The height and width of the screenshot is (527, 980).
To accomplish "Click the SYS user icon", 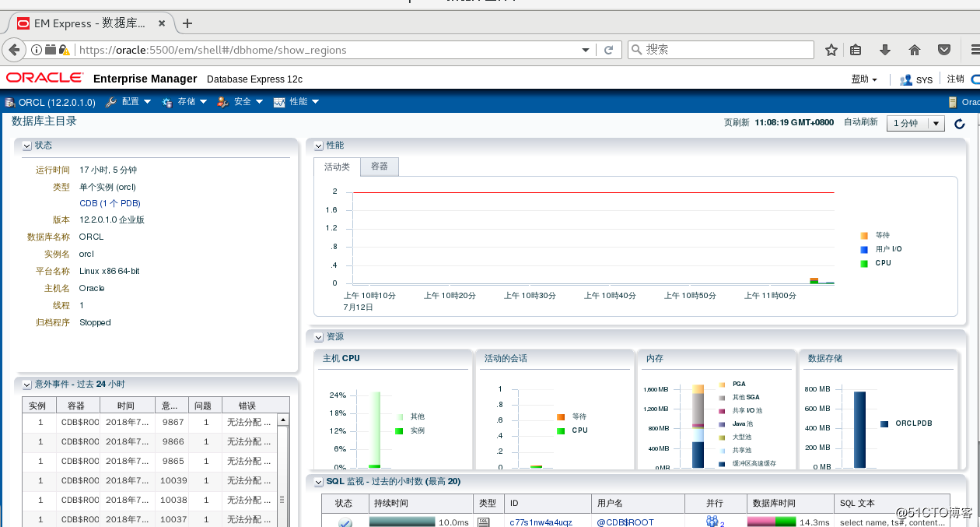I will point(906,79).
